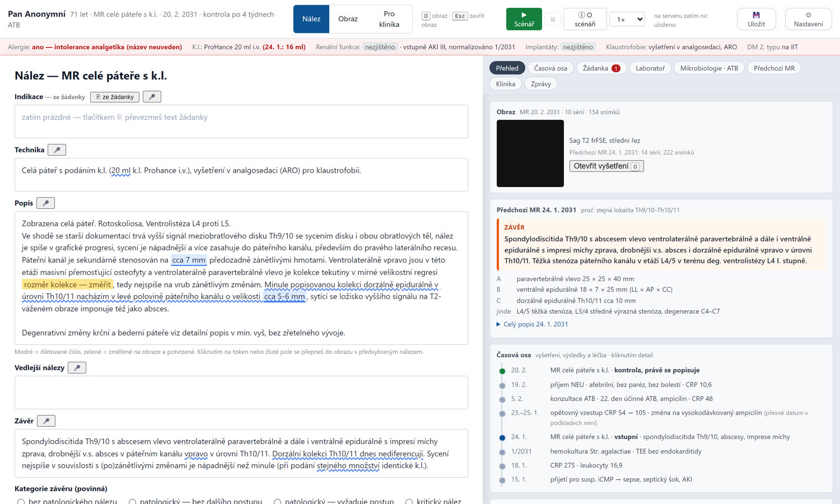This screenshot has height=504, width=840.
Task: Start dictation for the Indikace section
Action: click(152, 97)
